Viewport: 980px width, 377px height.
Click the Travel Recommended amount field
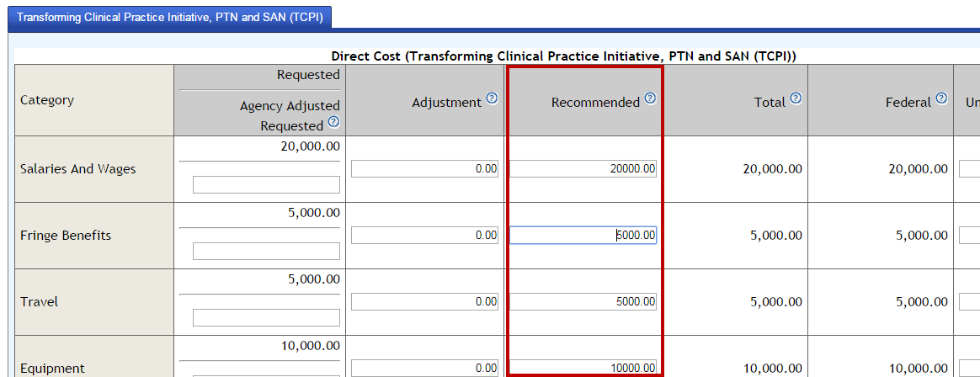pyautogui.click(x=583, y=302)
